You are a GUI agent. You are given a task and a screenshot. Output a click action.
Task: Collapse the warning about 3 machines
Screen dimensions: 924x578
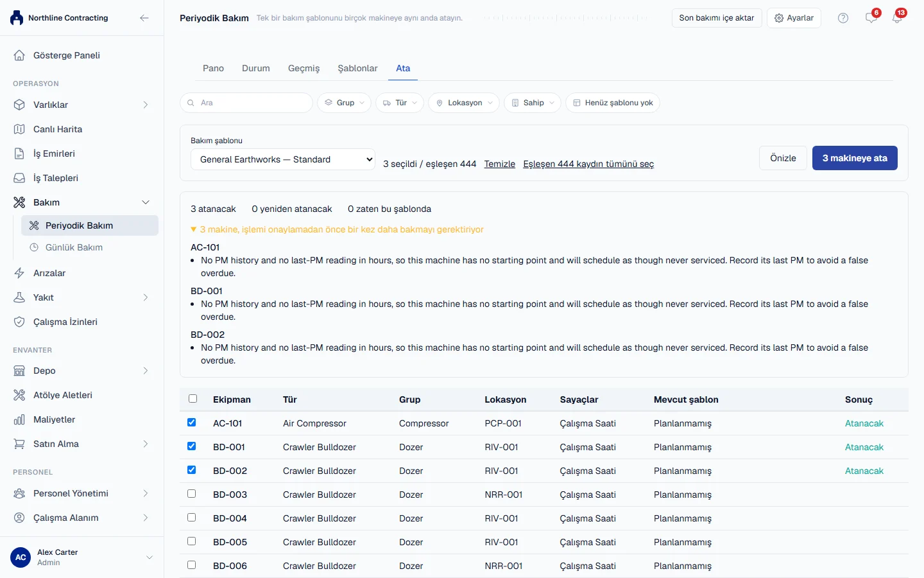tap(337, 229)
